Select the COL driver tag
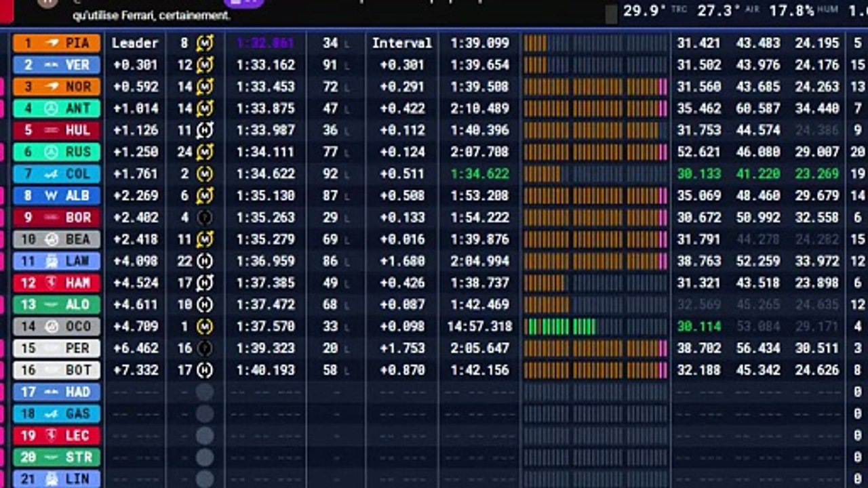This screenshot has height=488, width=868. tap(56, 174)
